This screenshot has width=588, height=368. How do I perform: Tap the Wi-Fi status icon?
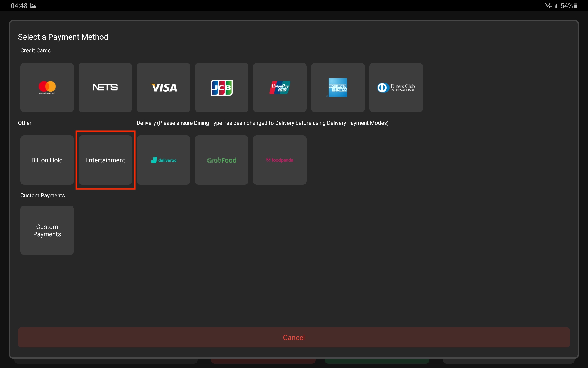tap(548, 5)
